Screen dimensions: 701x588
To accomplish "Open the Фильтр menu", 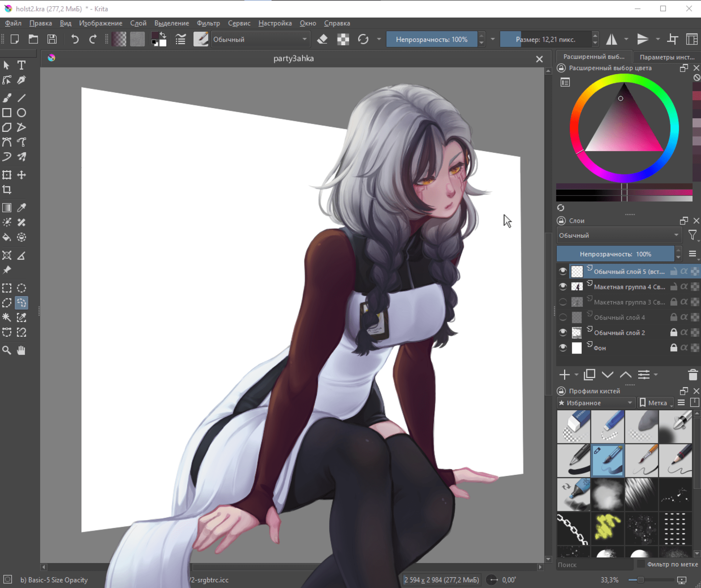I will tap(208, 23).
